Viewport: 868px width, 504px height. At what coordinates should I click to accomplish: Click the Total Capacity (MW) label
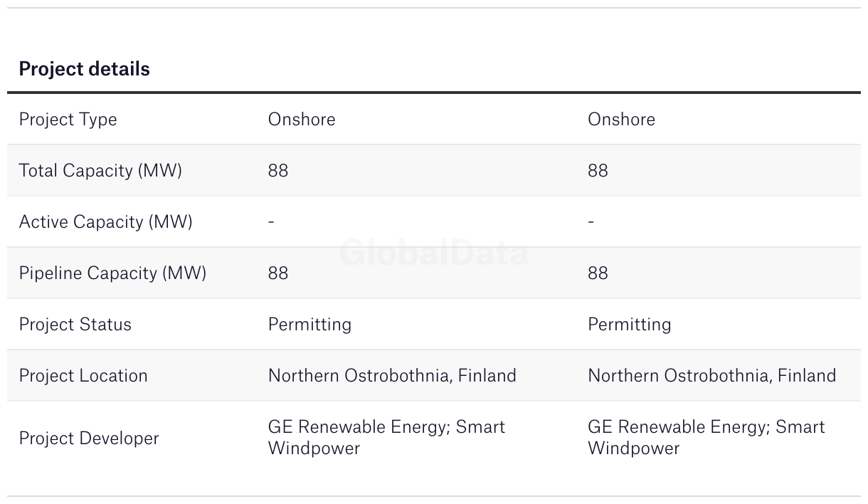pyautogui.click(x=100, y=171)
